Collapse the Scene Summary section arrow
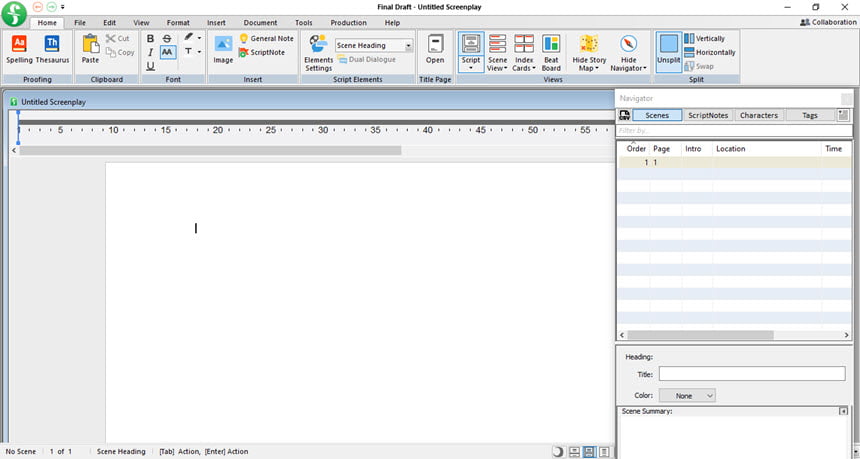The height and width of the screenshot is (459, 860). 844,411
